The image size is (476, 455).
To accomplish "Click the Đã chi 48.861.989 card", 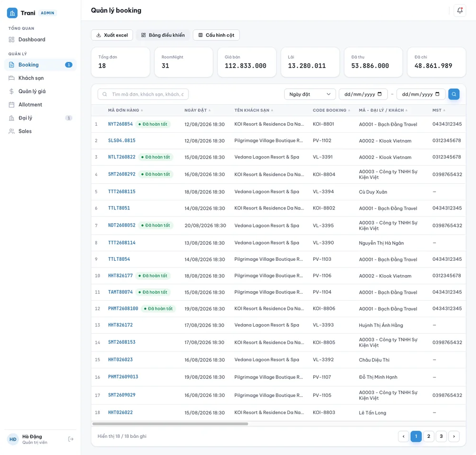I will 436,62.
